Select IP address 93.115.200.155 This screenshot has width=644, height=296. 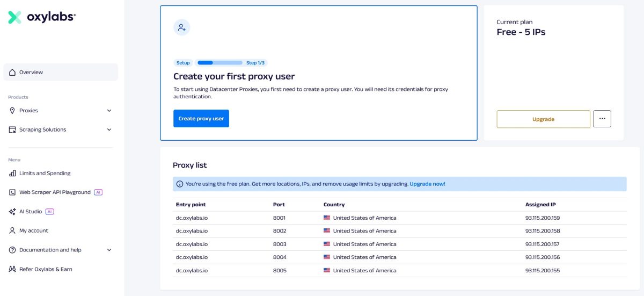(x=543, y=270)
